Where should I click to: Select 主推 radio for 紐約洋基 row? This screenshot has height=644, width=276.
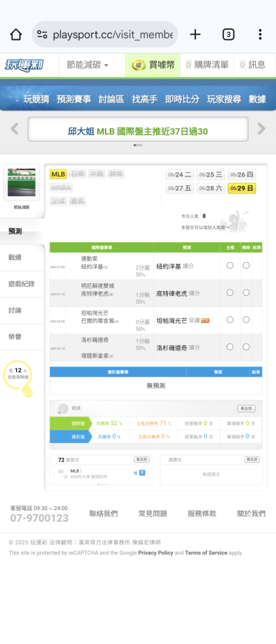[x=230, y=266]
